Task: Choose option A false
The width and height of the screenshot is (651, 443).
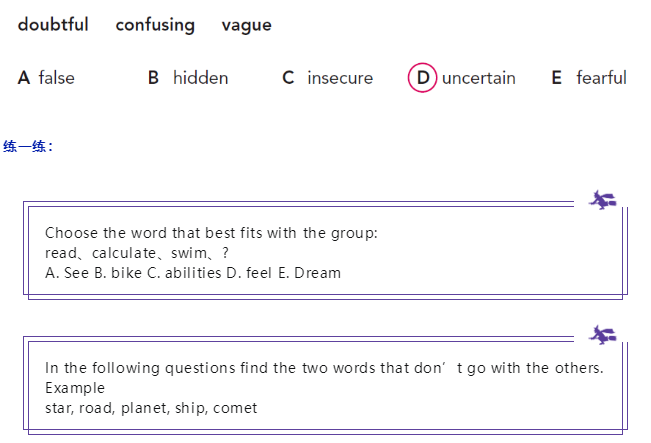Action: 46,78
